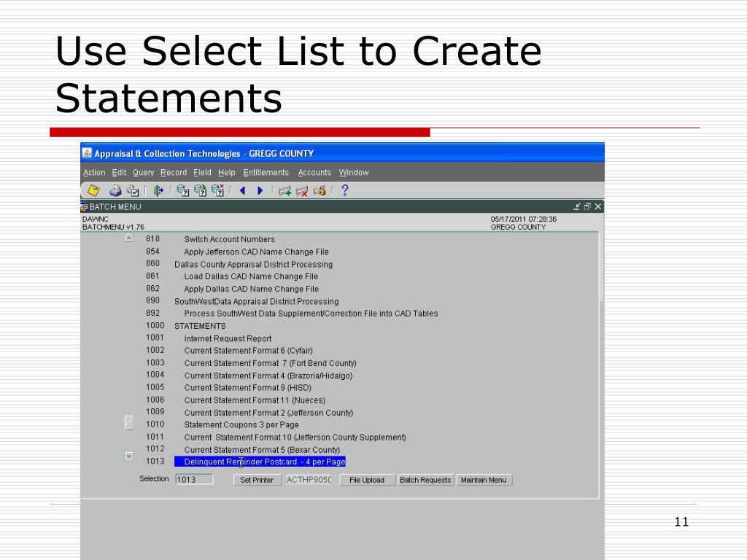
Task: Open the Help menu
Action: [227, 172]
